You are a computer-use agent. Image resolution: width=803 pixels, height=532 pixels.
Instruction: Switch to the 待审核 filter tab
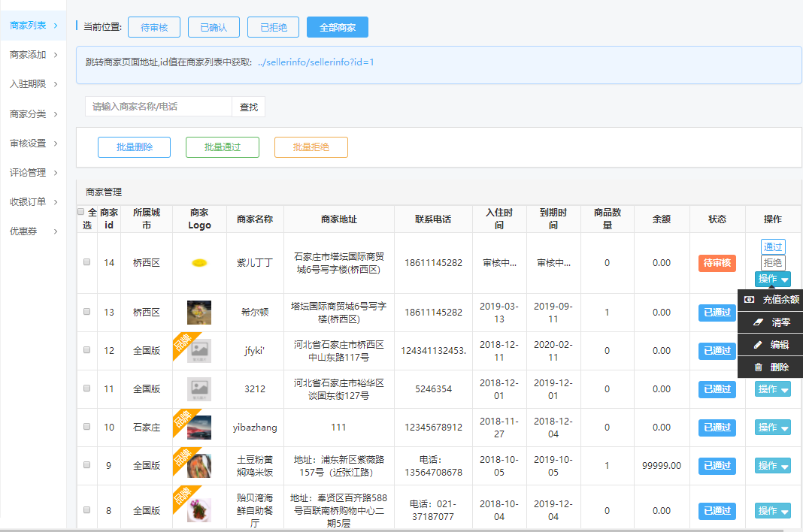tap(154, 27)
